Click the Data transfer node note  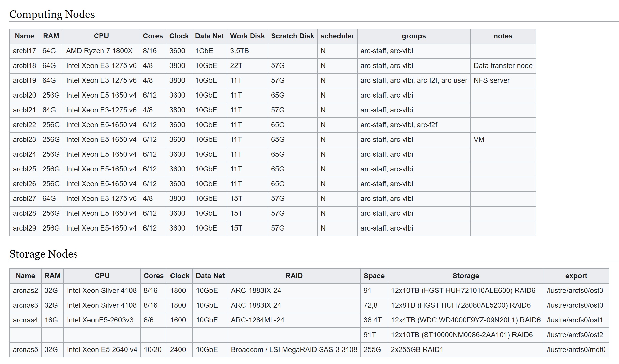tap(503, 66)
